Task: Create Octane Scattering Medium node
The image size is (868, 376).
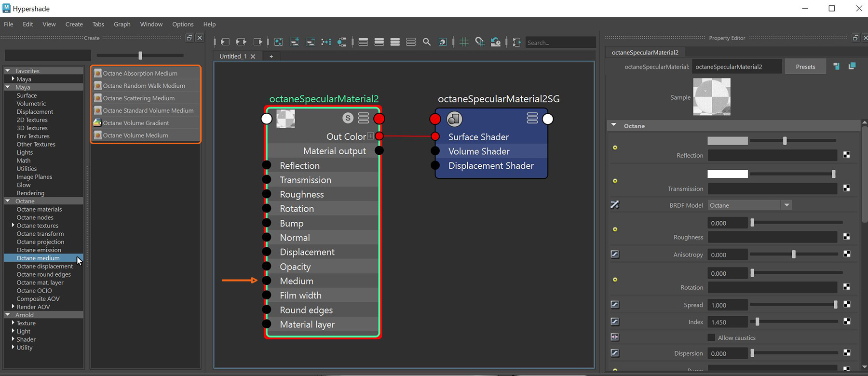Action: [146, 98]
